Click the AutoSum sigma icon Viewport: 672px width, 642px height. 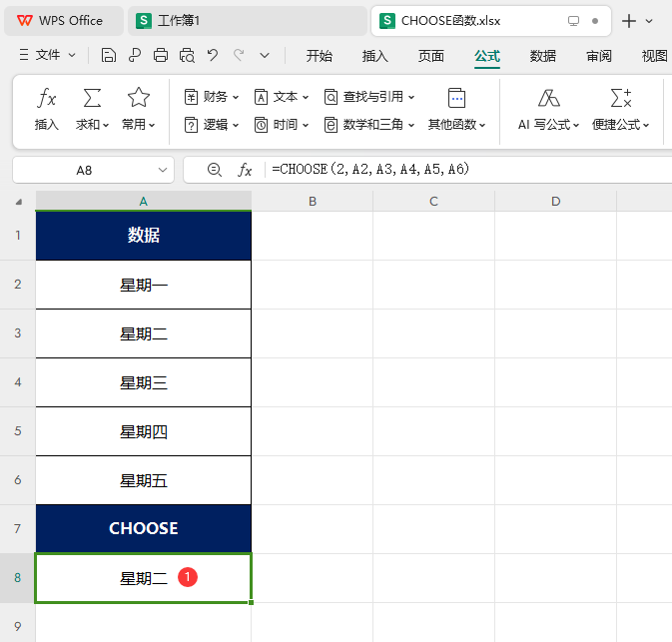pyautogui.click(x=92, y=98)
